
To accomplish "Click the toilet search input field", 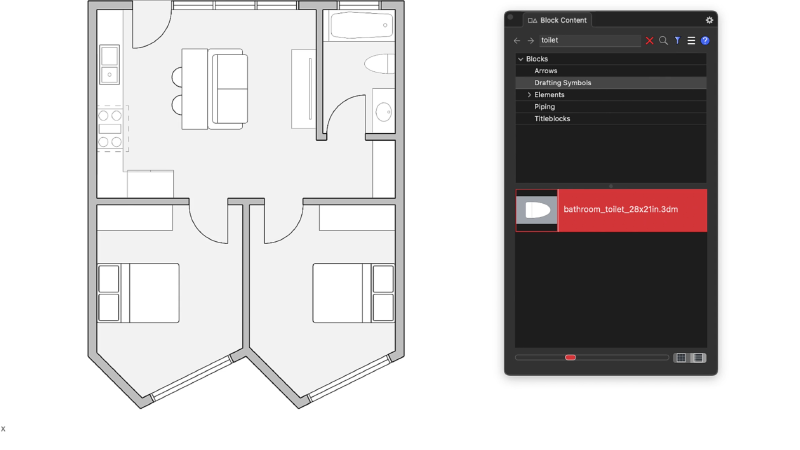I will coord(590,40).
